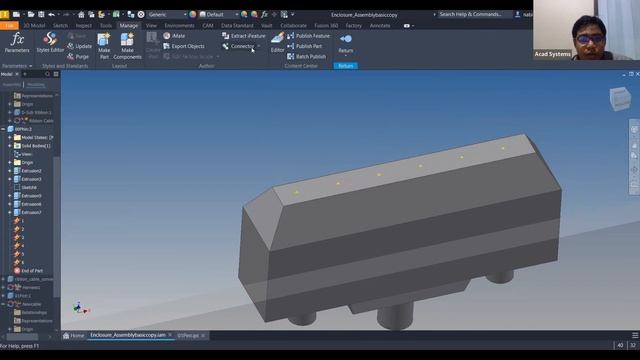Click the Undo arrow in quick access toolbar

tap(51, 15)
